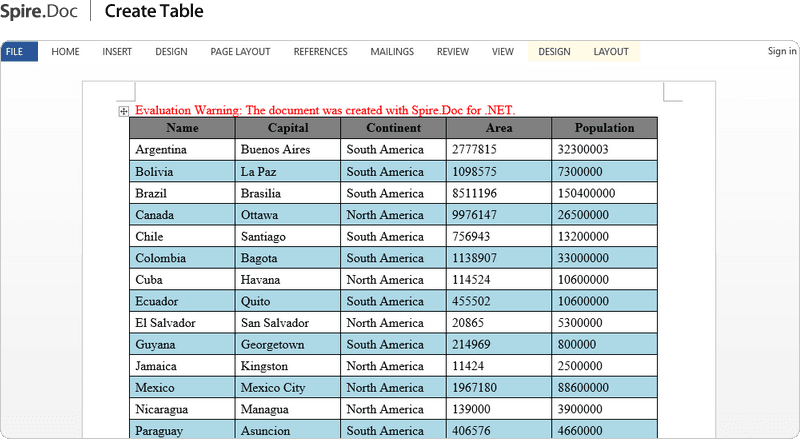The width and height of the screenshot is (800, 440).
Task: Switch to the HOME ribbon tab
Action: pos(65,52)
